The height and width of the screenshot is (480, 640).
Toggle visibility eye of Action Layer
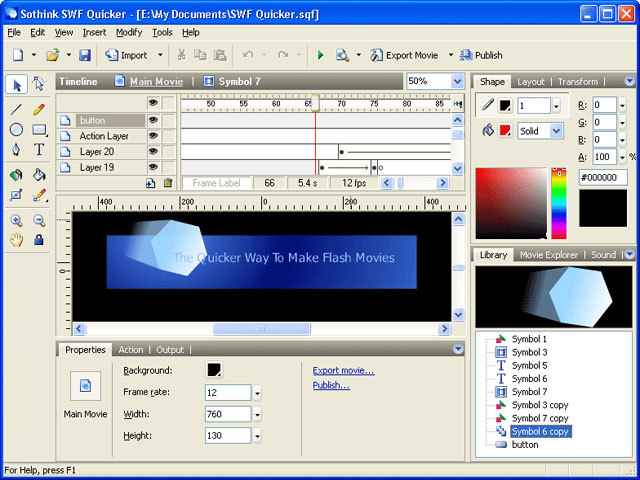(153, 136)
